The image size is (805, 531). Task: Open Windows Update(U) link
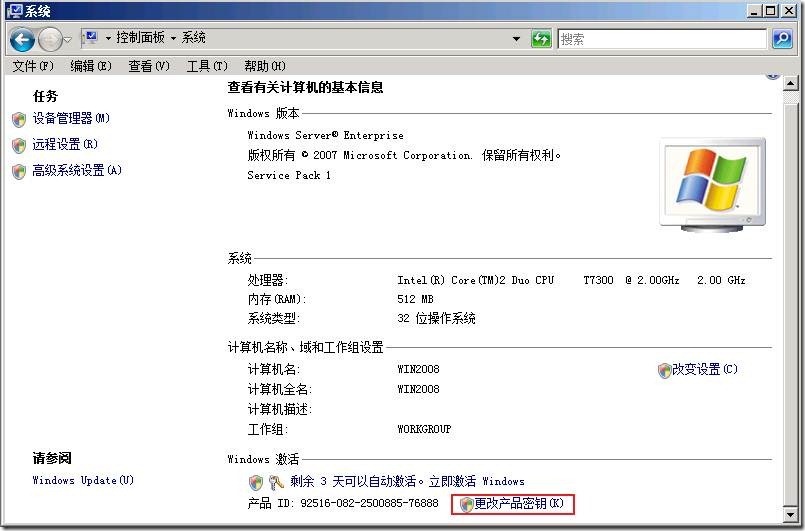83,480
